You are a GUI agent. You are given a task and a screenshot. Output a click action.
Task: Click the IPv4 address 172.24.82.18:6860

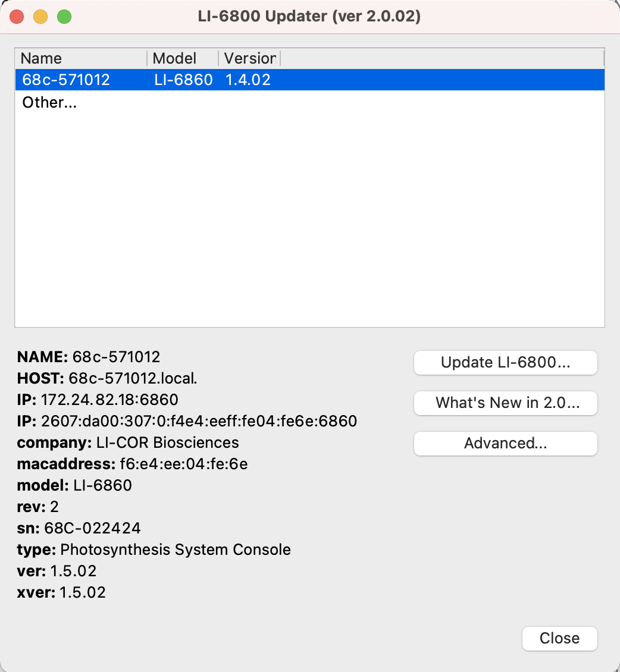pos(109,400)
